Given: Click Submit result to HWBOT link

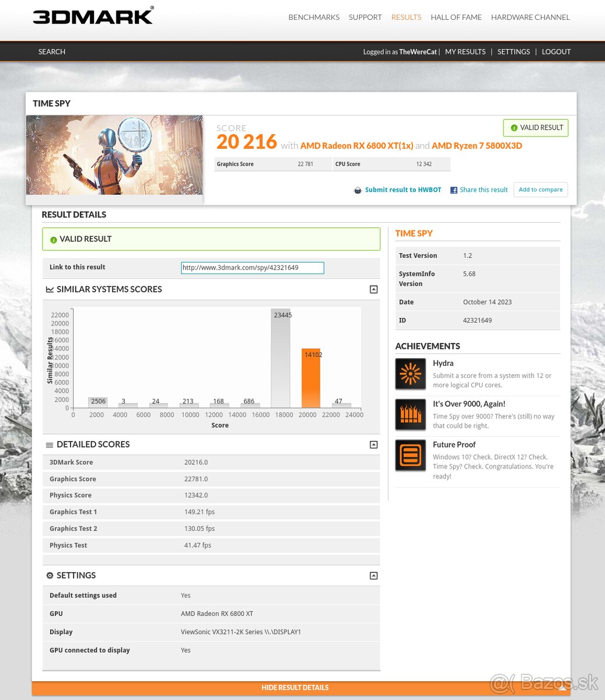Looking at the screenshot, I should (x=403, y=190).
